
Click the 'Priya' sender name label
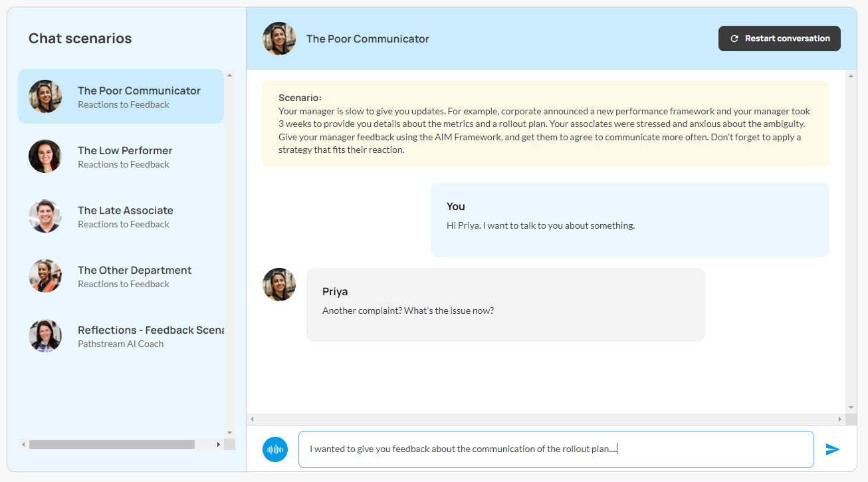coord(335,291)
